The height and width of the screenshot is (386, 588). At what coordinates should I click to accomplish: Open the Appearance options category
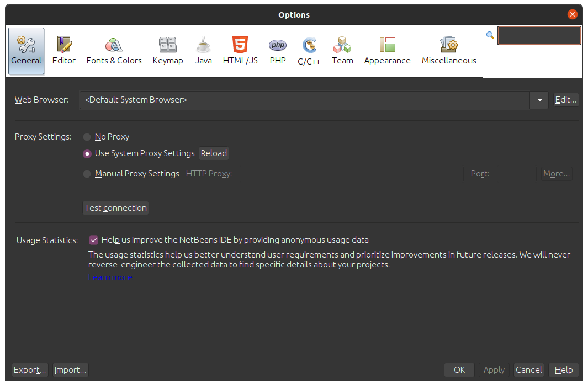click(x=388, y=51)
